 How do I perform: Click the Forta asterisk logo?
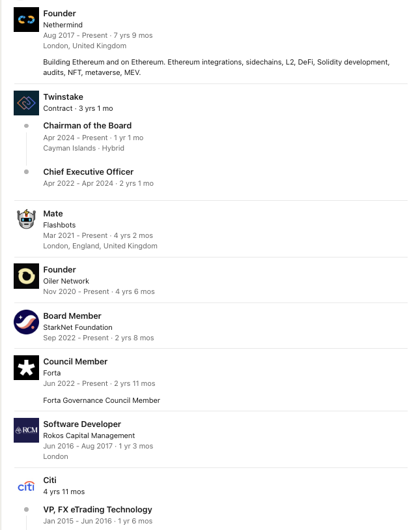pos(26,368)
